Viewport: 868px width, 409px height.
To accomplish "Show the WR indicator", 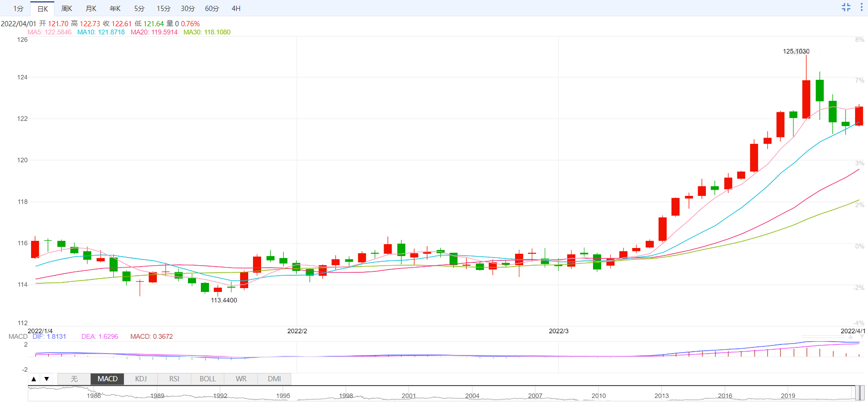I will tap(241, 379).
